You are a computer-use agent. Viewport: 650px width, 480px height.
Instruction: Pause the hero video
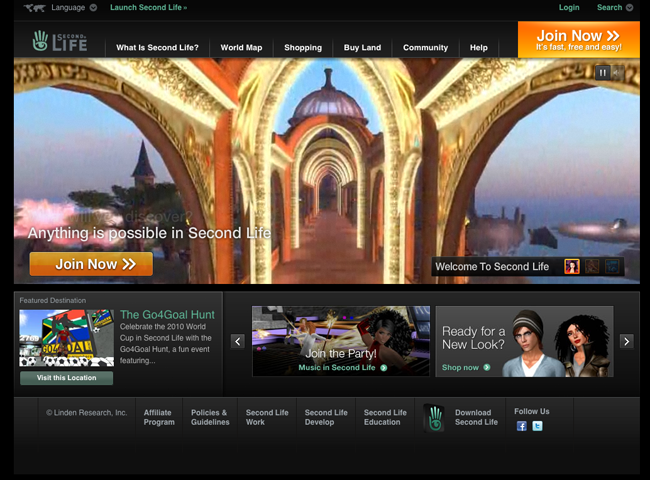pyautogui.click(x=603, y=73)
